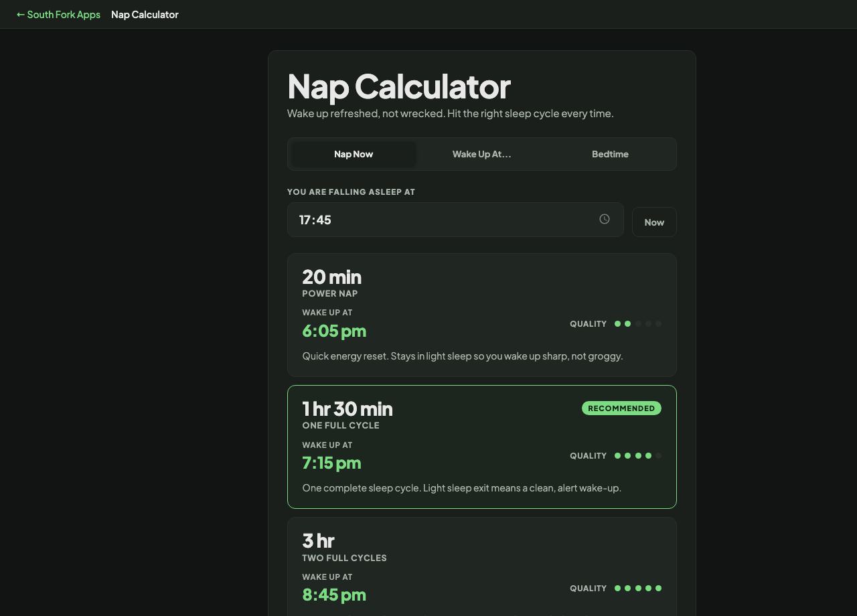Click the "One complete sleep cycle" description
This screenshot has width=857, height=616.
tap(461, 488)
